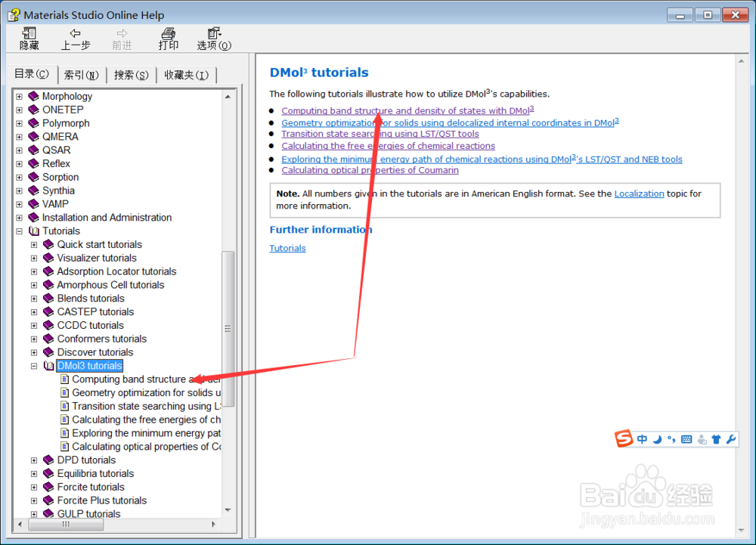This screenshot has height=545, width=756.
Task: Click the Synthia book icon
Action: click(x=33, y=190)
